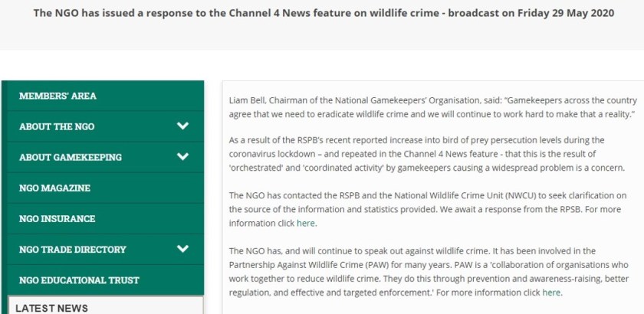Expand the NGO Trade Directory chevron
The image size is (644, 314).
pyautogui.click(x=182, y=249)
